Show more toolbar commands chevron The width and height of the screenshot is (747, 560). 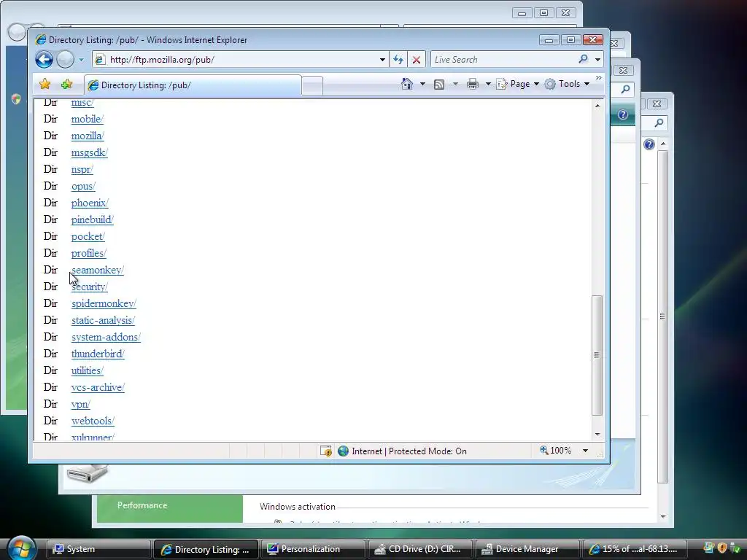click(599, 77)
